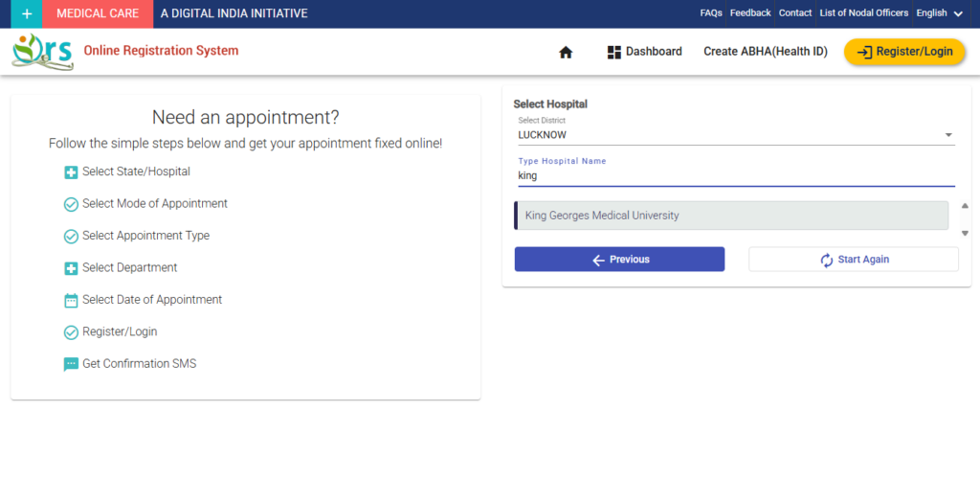Click the Select Mode of Appointment checkmark icon
Image resolution: width=980 pixels, height=479 pixels.
point(71,204)
